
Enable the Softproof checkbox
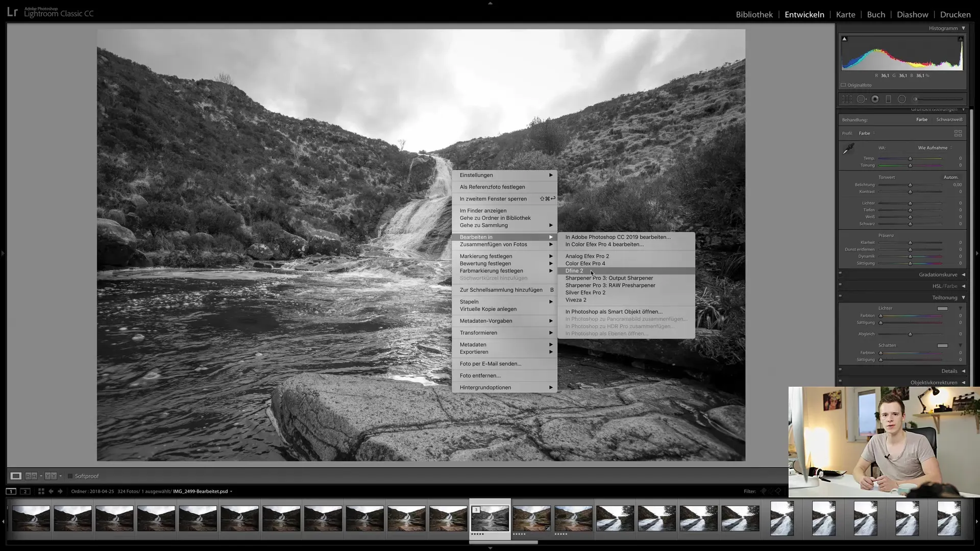[70, 476]
